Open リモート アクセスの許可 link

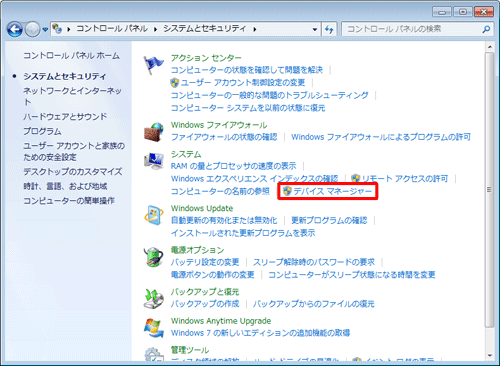click(405, 179)
